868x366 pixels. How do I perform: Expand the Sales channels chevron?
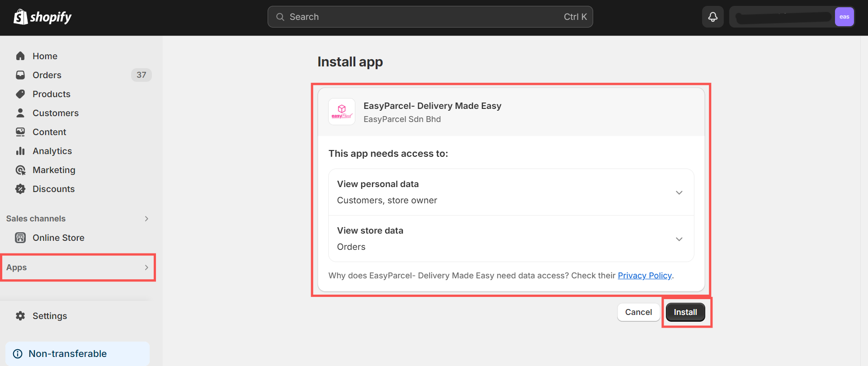tap(146, 219)
